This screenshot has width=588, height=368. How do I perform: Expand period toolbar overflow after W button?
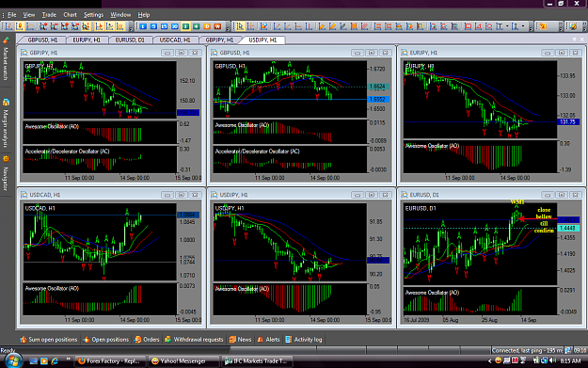coord(228,27)
